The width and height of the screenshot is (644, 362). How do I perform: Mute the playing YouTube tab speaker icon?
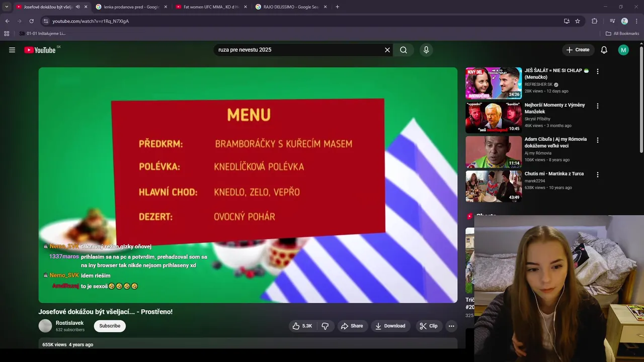(x=77, y=7)
